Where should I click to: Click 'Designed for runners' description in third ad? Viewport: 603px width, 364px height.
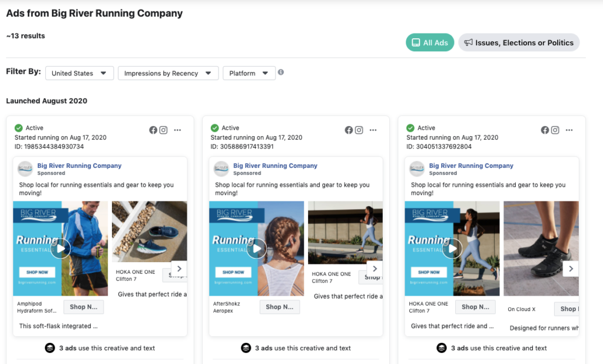click(x=544, y=328)
